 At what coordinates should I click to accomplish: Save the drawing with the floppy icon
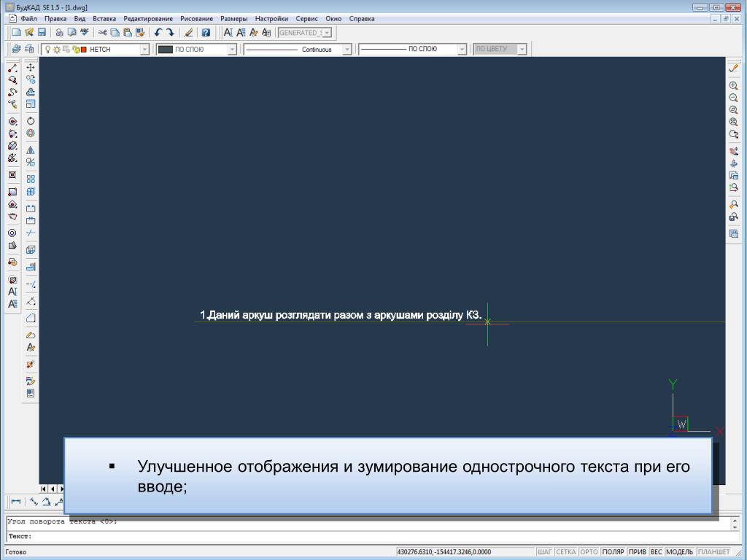[x=42, y=32]
